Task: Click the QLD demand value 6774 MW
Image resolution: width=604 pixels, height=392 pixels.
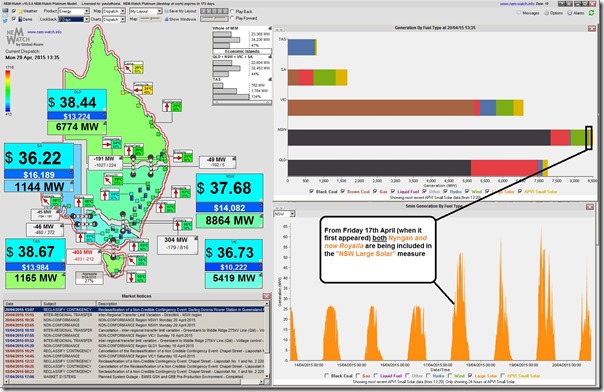Action: (77, 127)
